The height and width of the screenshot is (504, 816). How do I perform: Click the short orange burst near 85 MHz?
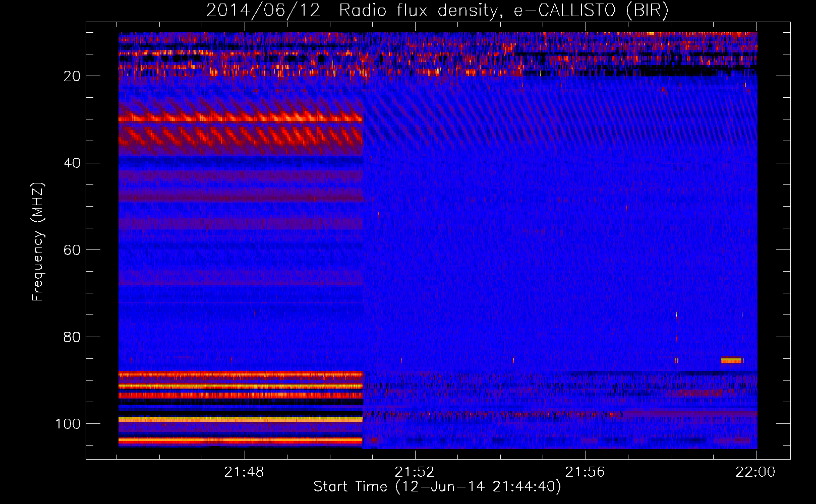[731, 360]
